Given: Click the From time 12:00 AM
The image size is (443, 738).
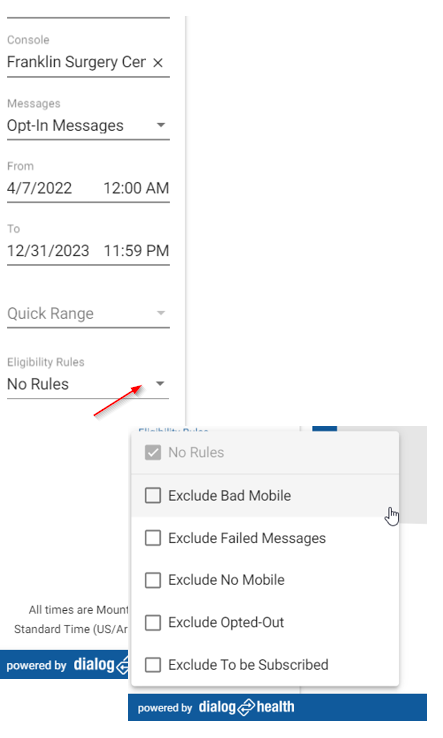Looking at the screenshot, I should tap(136, 188).
